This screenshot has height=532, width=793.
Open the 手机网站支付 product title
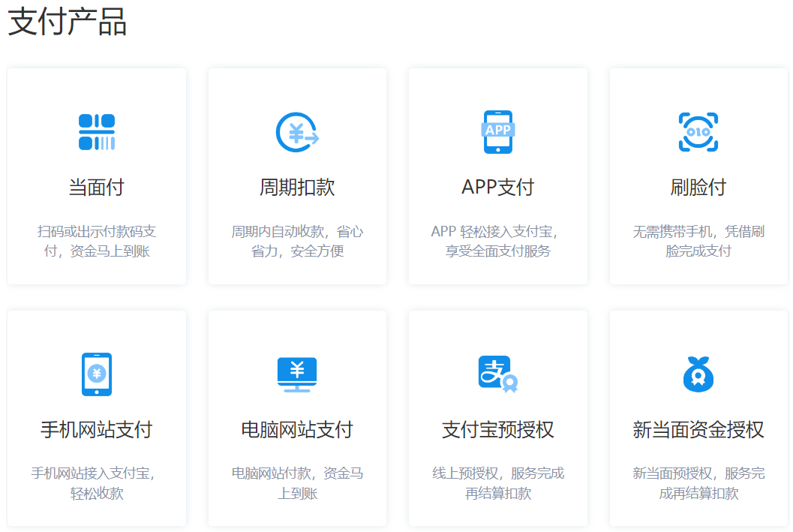(x=97, y=429)
